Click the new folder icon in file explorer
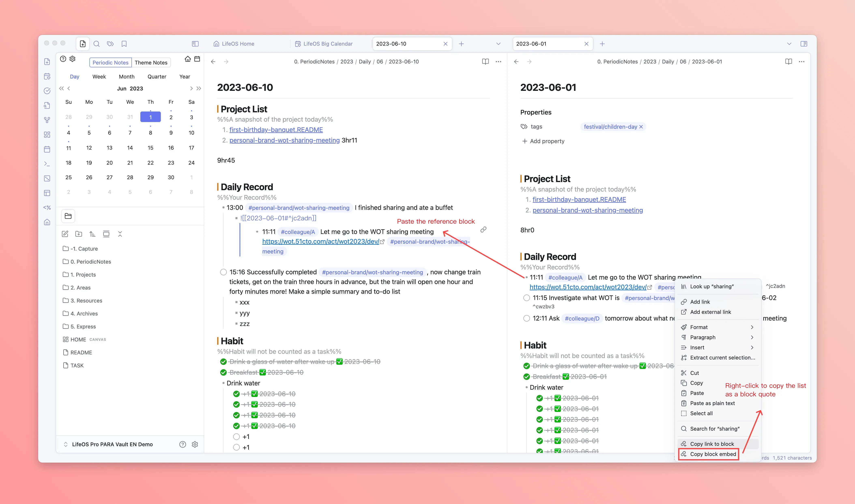Viewport: 855px width, 504px height. (79, 234)
